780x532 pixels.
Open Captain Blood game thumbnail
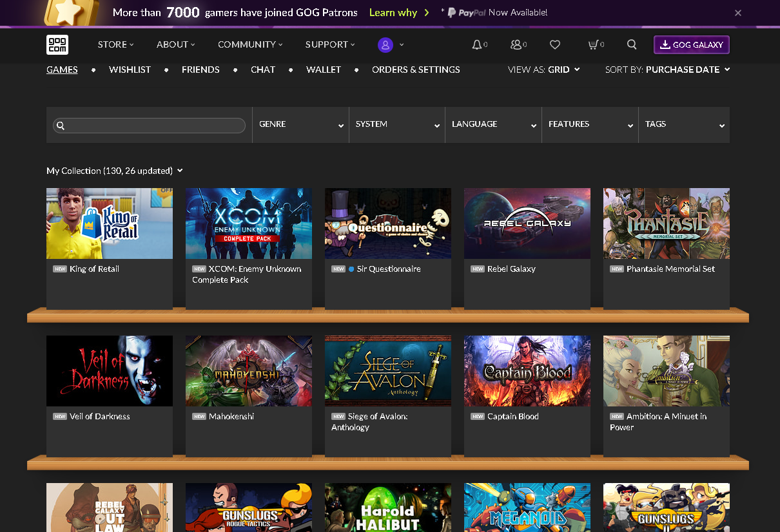coord(527,371)
